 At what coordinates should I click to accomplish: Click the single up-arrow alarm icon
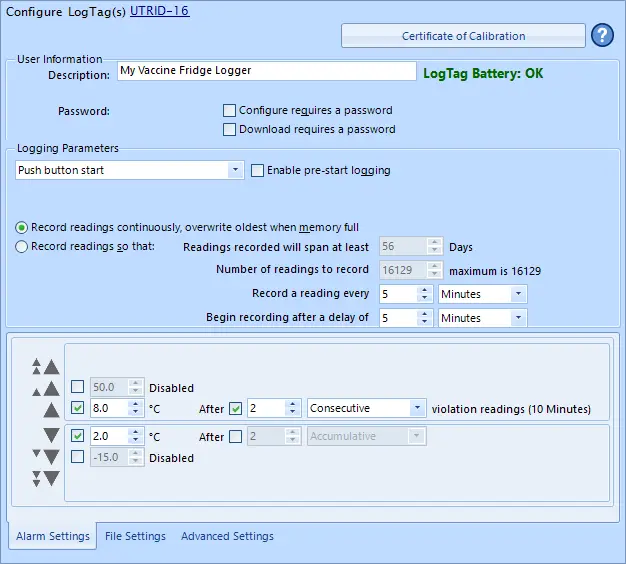(50, 409)
